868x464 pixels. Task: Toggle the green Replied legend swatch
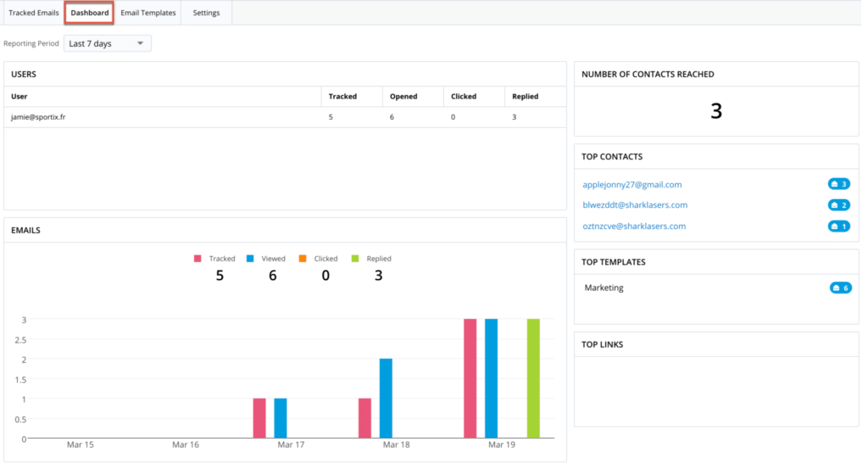pyautogui.click(x=355, y=259)
